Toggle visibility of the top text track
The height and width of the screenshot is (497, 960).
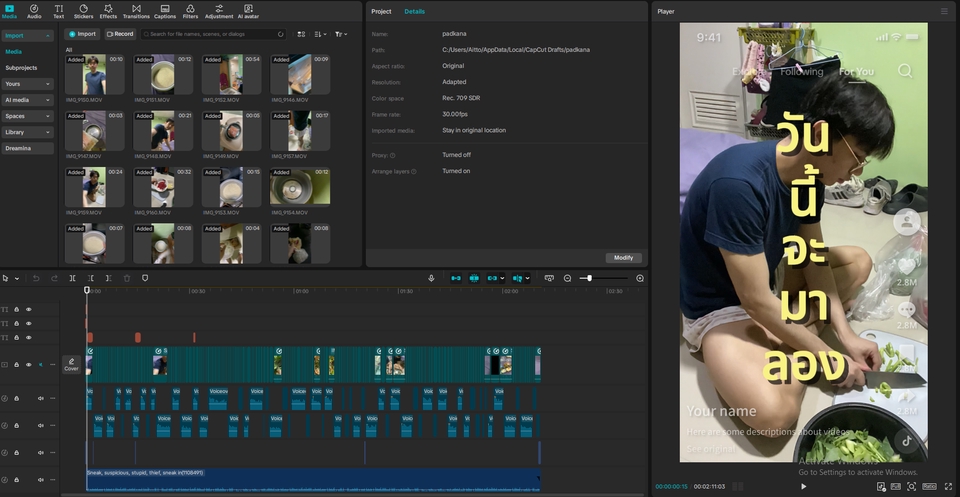[29, 310]
